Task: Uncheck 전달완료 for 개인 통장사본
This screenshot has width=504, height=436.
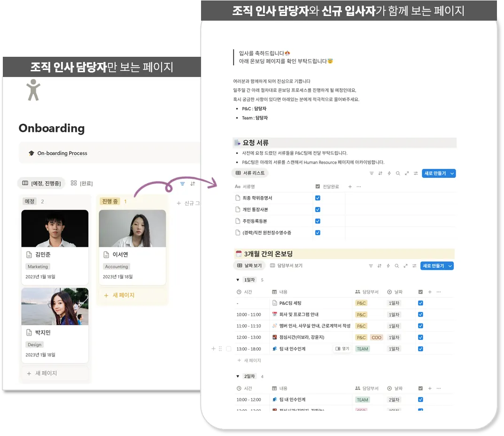Action: [318, 210]
